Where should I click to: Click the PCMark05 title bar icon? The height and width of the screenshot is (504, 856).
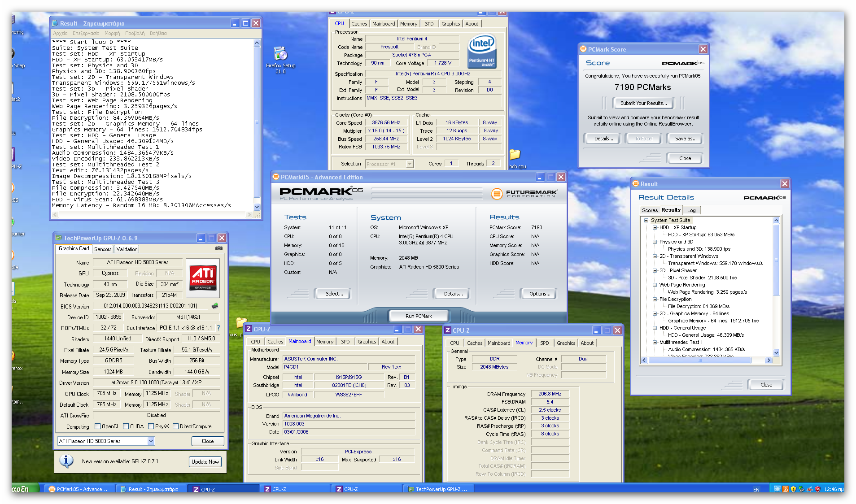tap(276, 177)
